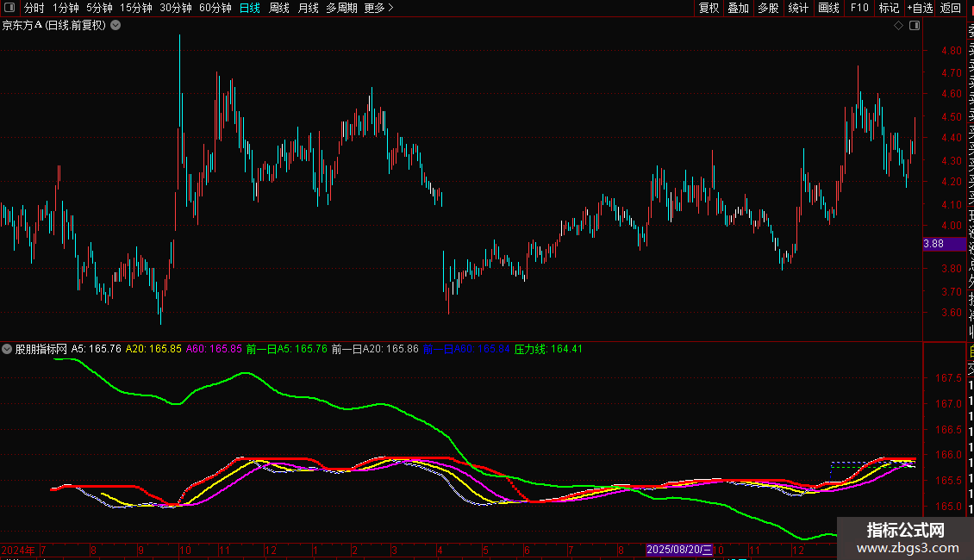Click the A60: 165.85 value
This screenshot has height=560, width=974.
click(x=214, y=349)
